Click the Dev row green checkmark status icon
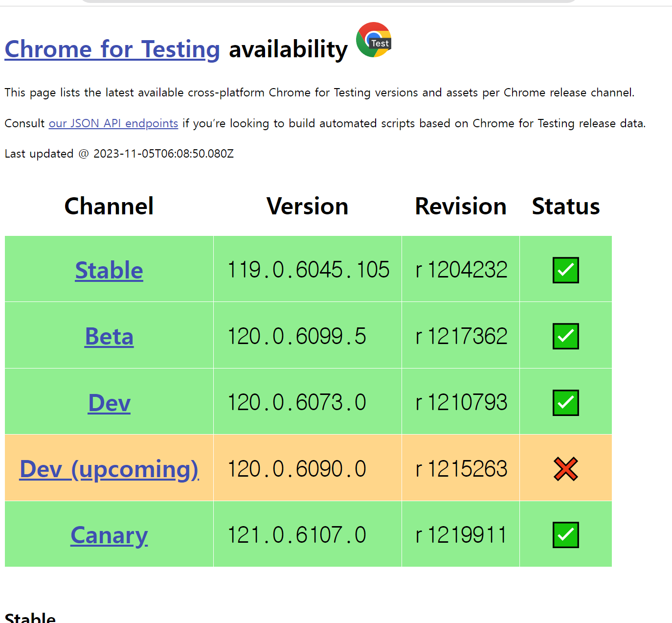The width and height of the screenshot is (672, 623). pyautogui.click(x=566, y=403)
